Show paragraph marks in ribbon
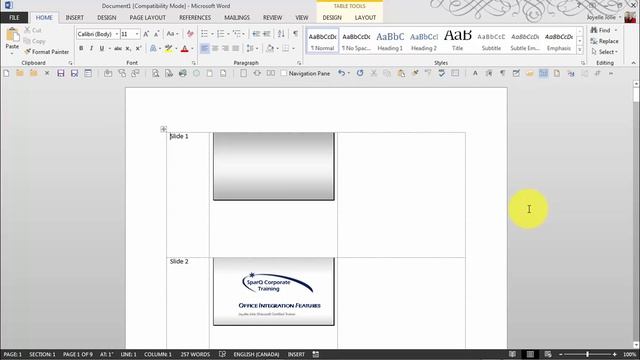The width and height of the screenshot is (640, 360). [296, 34]
